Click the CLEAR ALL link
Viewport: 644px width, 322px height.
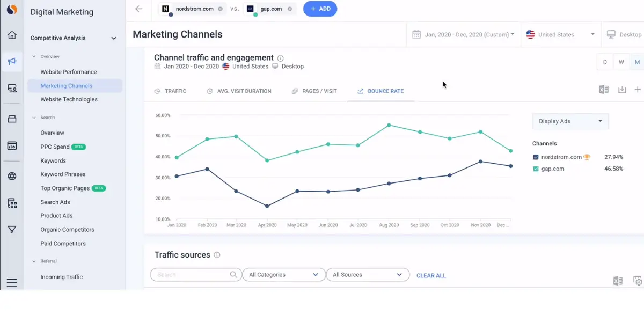pos(431,276)
